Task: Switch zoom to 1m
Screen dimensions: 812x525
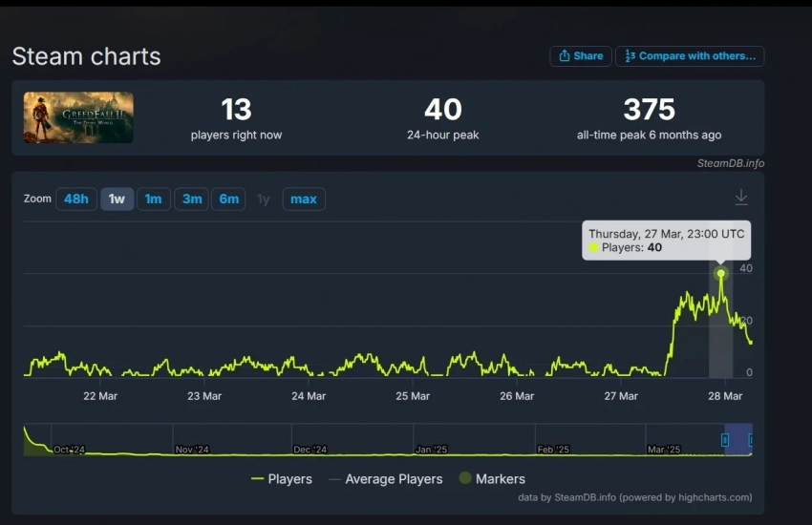Action: point(153,199)
